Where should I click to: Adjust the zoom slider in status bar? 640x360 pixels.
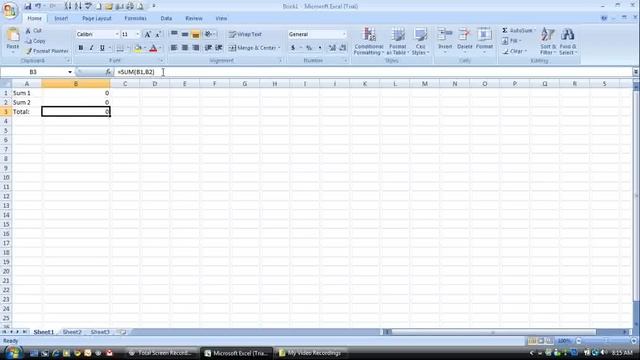pos(606,340)
